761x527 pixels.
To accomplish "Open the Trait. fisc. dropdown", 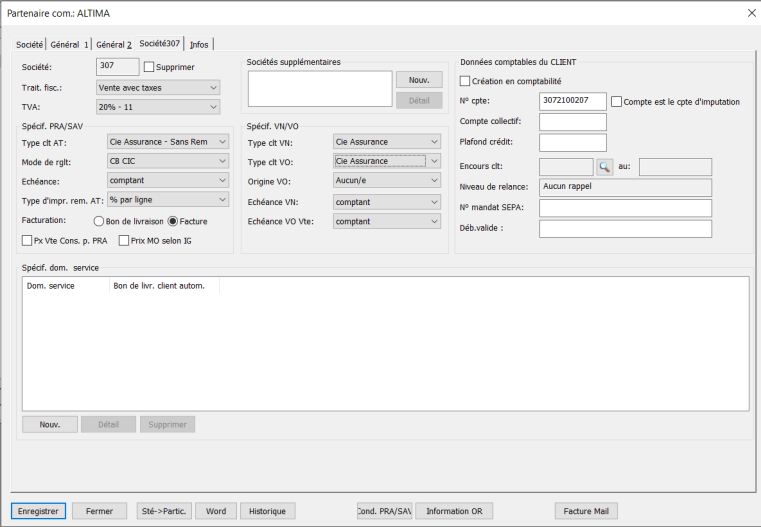I will pos(158,88).
